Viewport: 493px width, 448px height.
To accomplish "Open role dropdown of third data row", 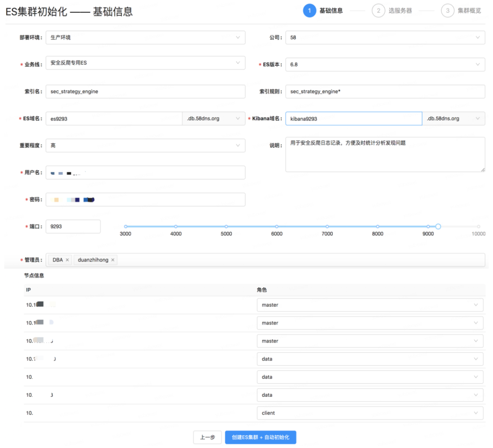I will click(370, 395).
